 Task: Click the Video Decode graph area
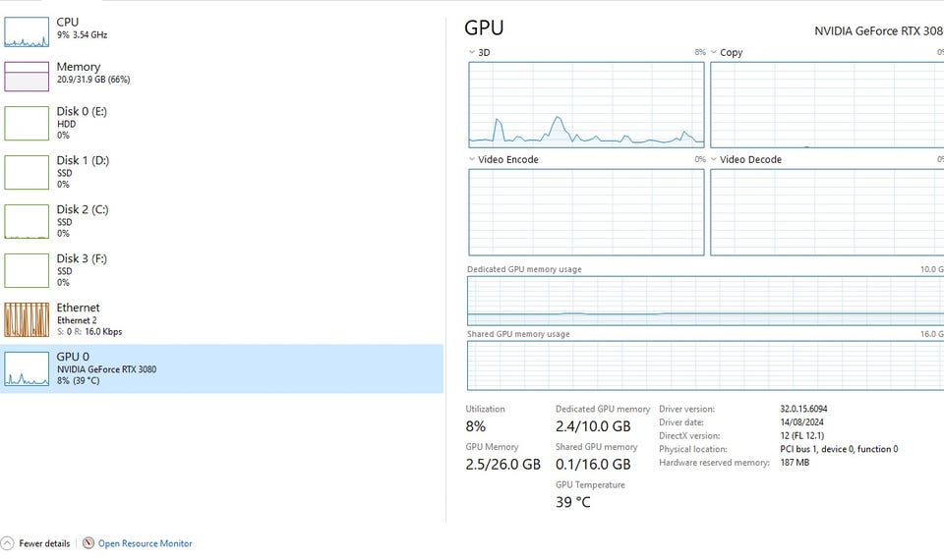tap(826, 212)
